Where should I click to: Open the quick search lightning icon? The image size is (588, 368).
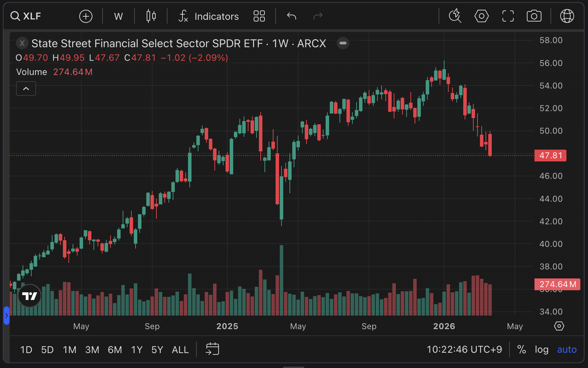point(455,16)
